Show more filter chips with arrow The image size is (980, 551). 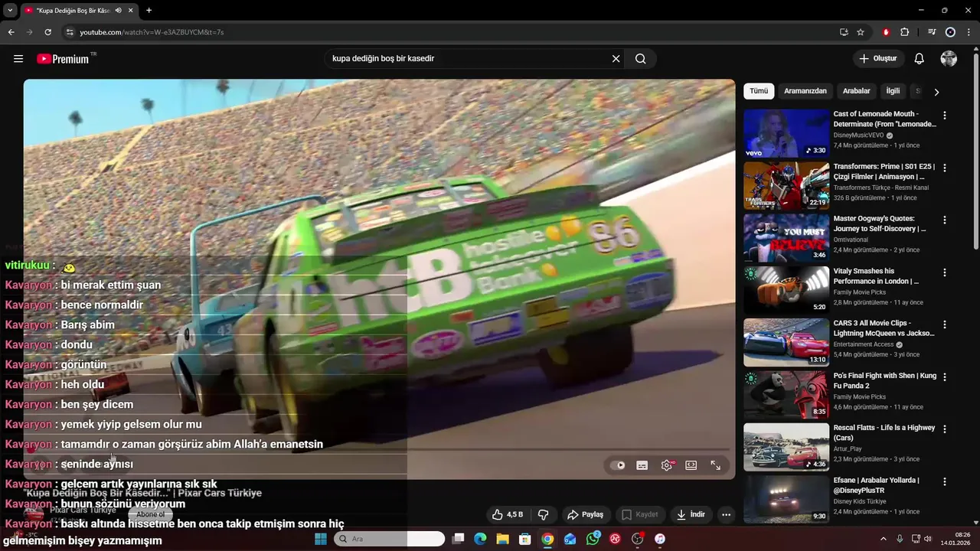point(936,92)
